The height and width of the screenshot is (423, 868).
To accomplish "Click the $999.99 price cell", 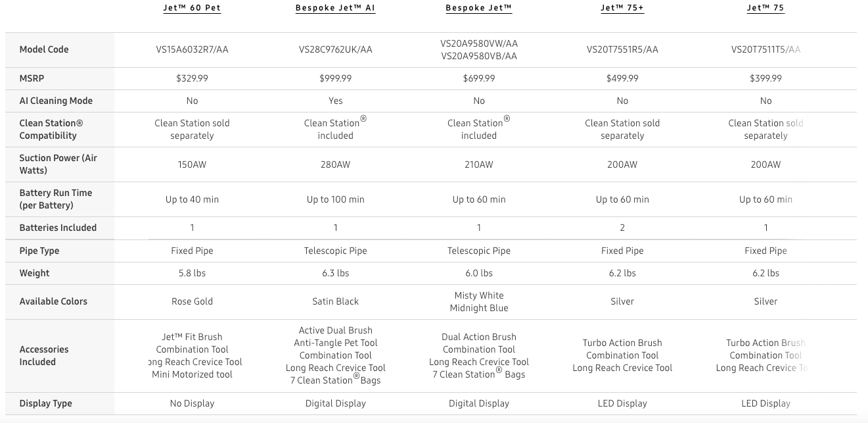I will click(x=335, y=78).
